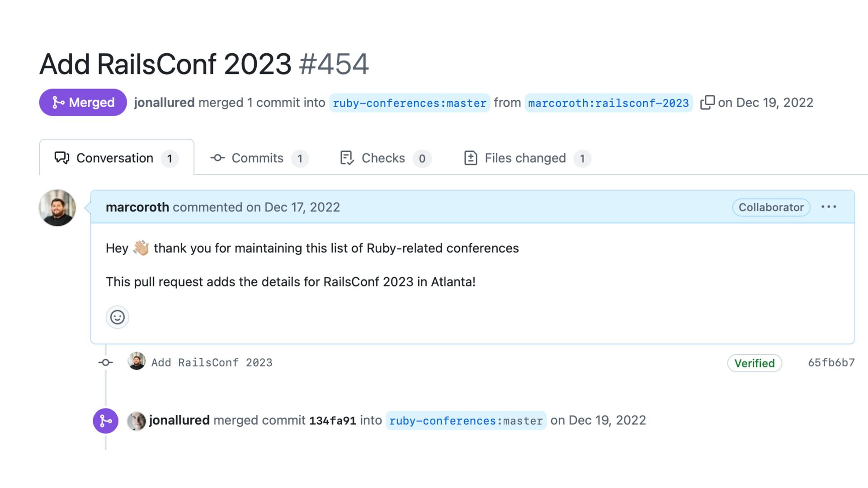
Task: Add an emoji reaction to the comment
Action: (118, 317)
